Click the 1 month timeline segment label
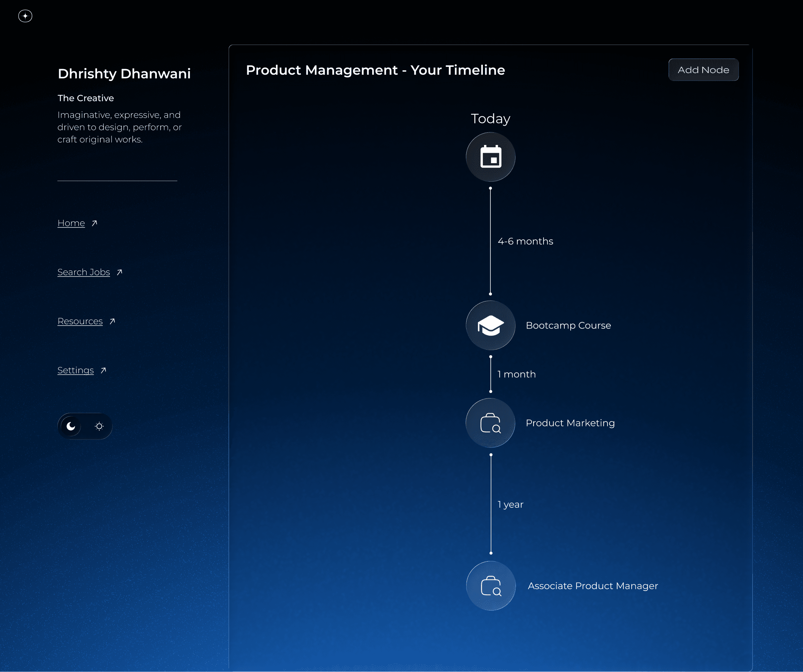The image size is (803, 672). click(517, 374)
